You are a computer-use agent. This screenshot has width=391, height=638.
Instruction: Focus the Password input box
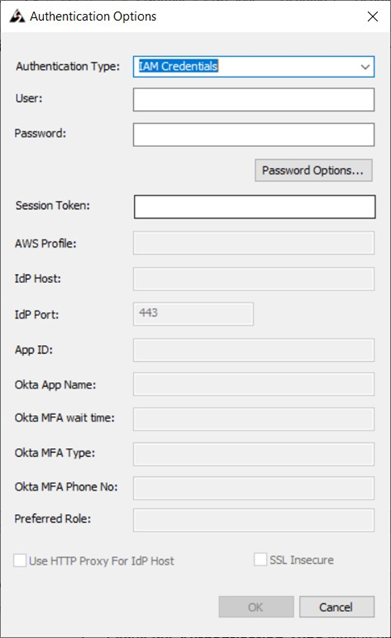(253, 135)
